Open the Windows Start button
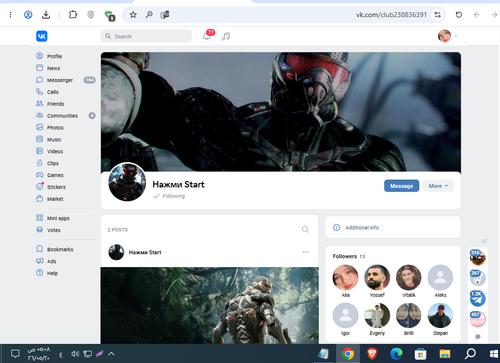The width and height of the screenshot is (500, 363). [x=493, y=354]
